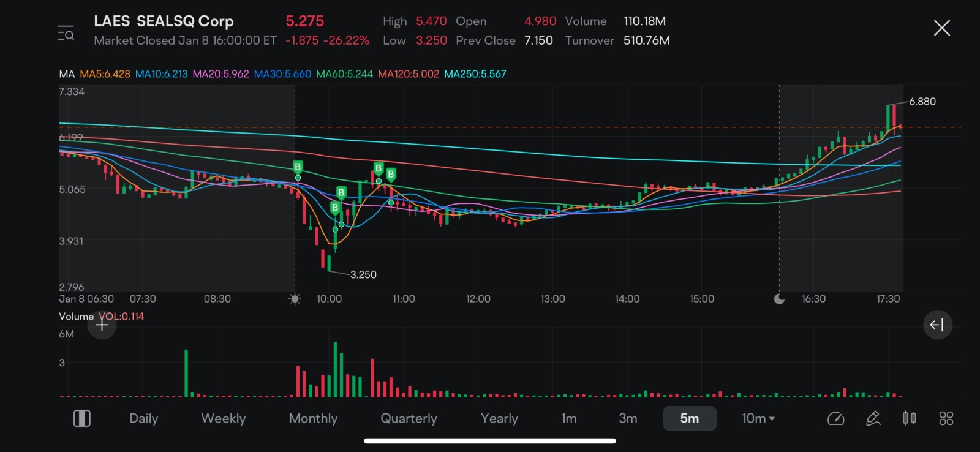Select the 5m interval
The width and height of the screenshot is (980, 452).
point(690,418)
